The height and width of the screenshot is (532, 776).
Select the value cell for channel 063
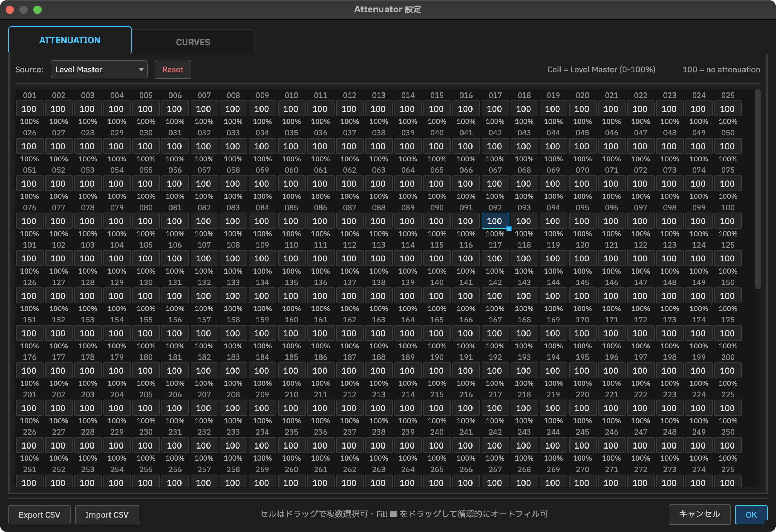pos(378,184)
